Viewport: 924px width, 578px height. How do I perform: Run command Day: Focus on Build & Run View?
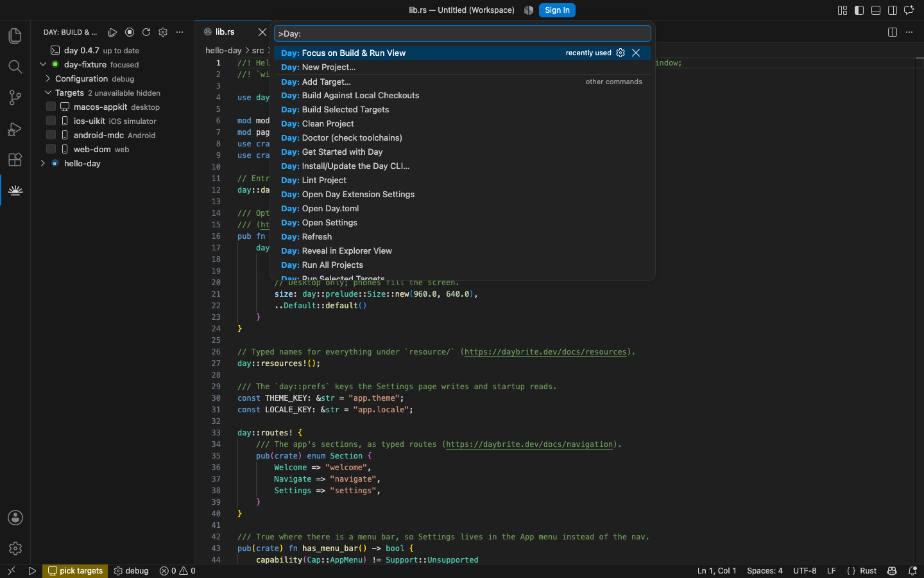click(463, 53)
